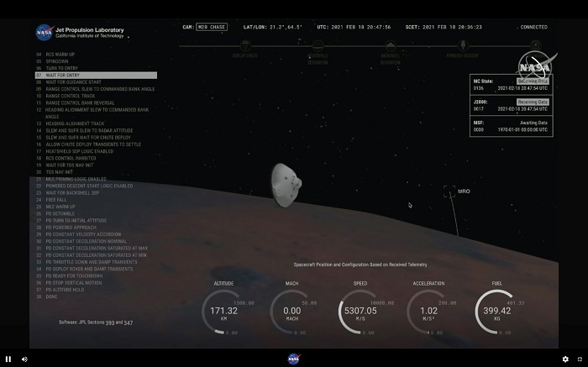Open video settings gear
Image resolution: width=588 pixels, height=367 pixels.
pyautogui.click(x=565, y=359)
